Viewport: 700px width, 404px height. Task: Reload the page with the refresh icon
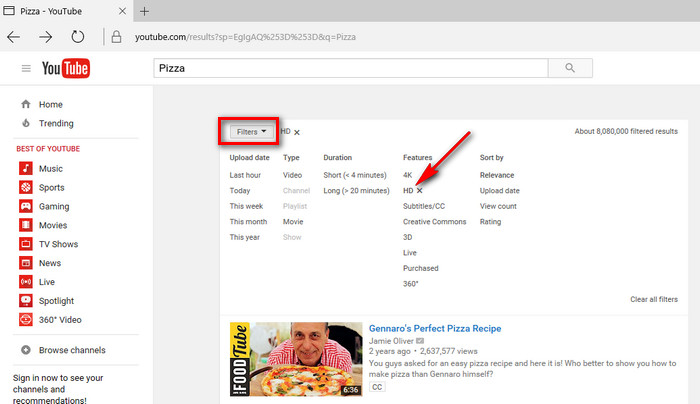[78, 37]
